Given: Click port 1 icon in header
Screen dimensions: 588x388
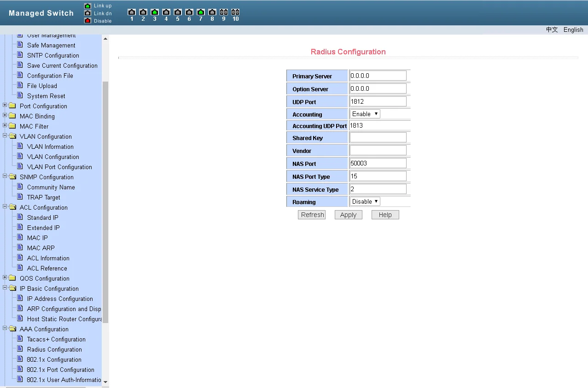Looking at the screenshot, I should pyautogui.click(x=132, y=12).
